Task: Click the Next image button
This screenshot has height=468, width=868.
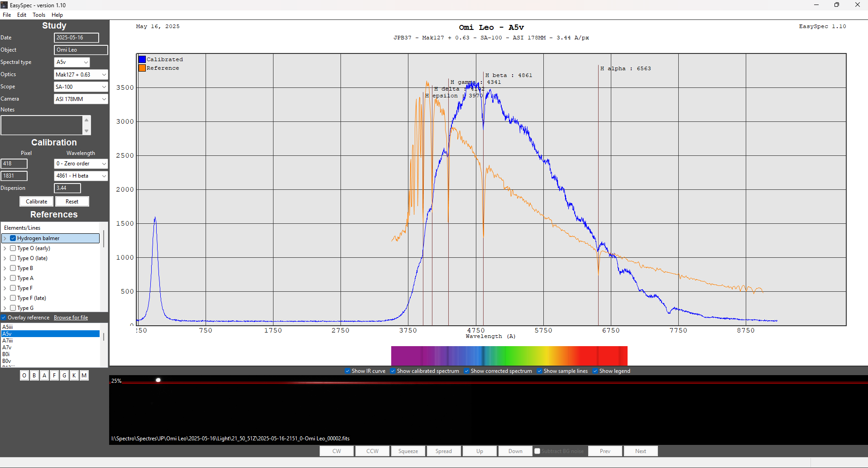Action: point(641,451)
